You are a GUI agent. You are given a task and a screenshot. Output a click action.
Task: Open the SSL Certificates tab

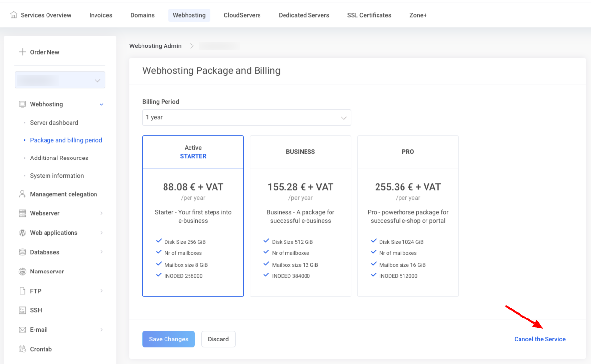(x=369, y=15)
